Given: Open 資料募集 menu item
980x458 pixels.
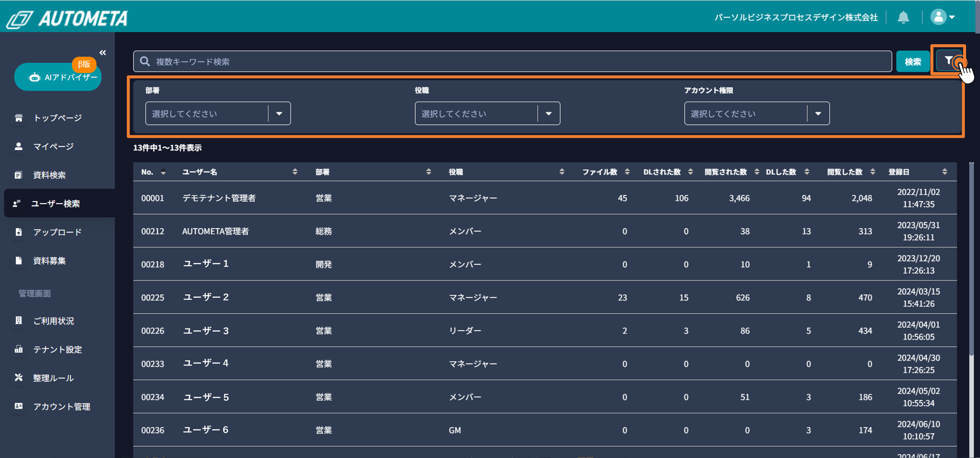Looking at the screenshot, I should pos(50,261).
